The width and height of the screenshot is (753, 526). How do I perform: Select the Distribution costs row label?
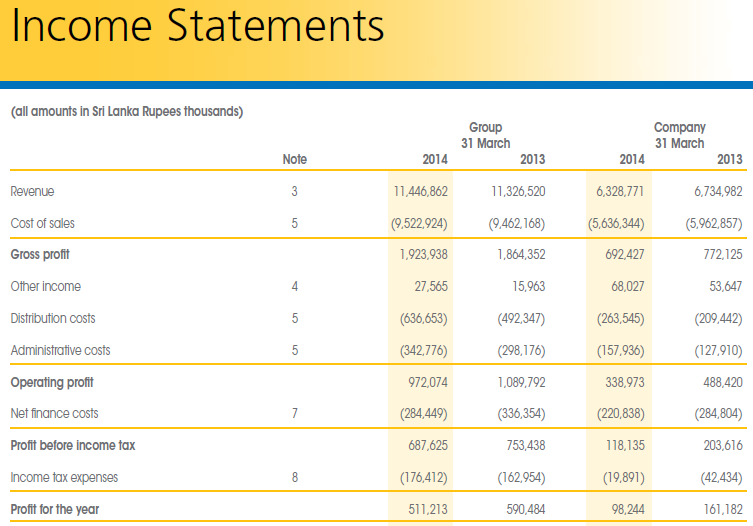click(x=53, y=318)
